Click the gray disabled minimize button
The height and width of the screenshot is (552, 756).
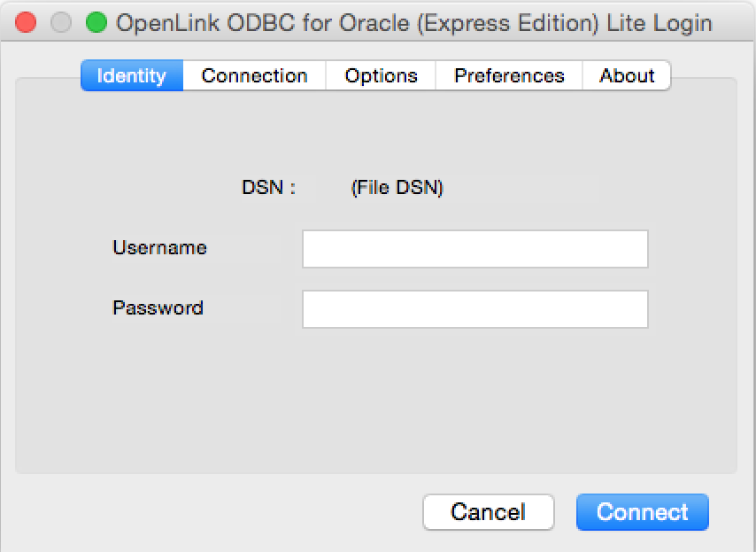click(x=61, y=22)
